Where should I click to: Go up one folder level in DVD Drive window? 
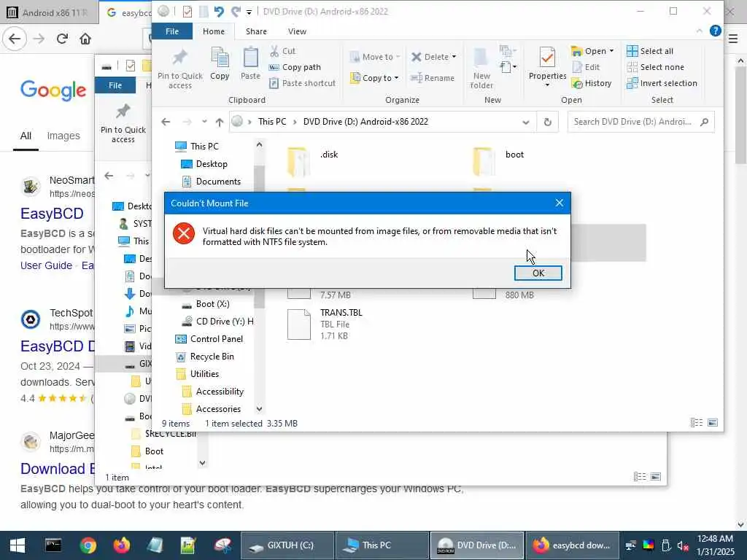click(219, 122)
